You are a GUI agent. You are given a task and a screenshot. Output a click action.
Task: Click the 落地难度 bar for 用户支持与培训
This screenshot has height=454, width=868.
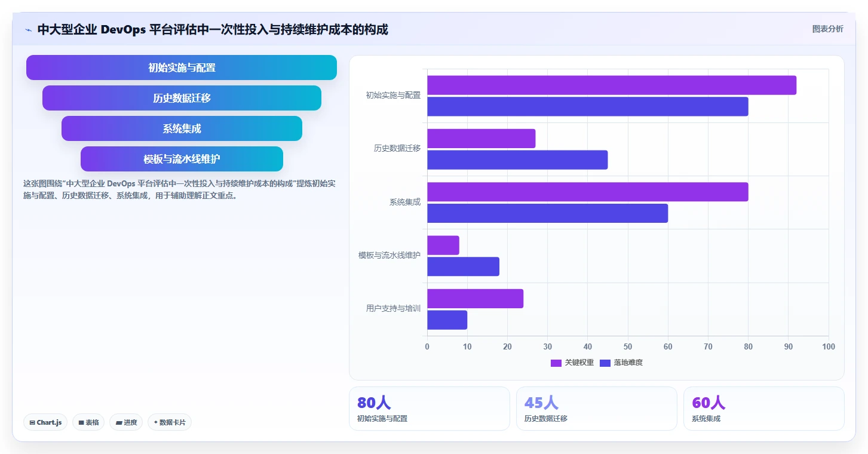[447, 320]
